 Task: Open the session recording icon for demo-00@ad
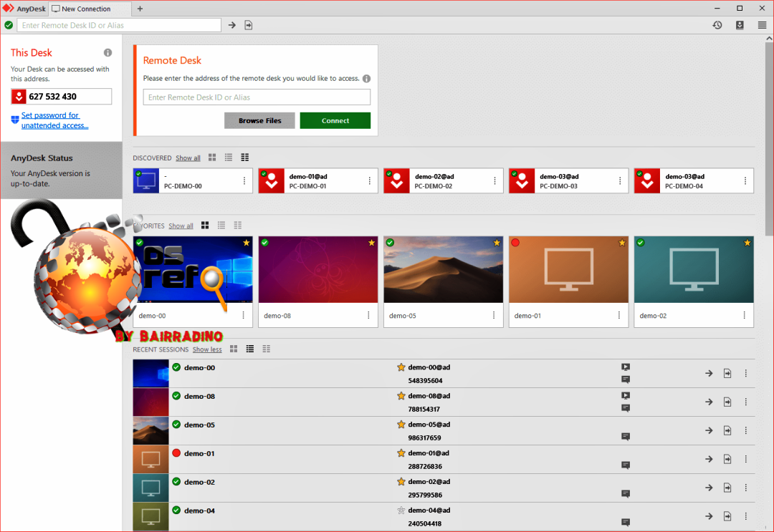click(x=626, y=367)
